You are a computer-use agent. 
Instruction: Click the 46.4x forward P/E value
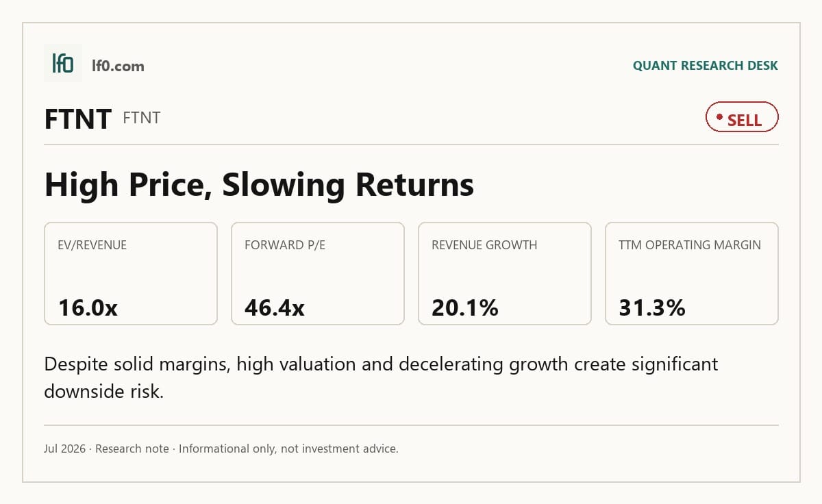point(275,308)
